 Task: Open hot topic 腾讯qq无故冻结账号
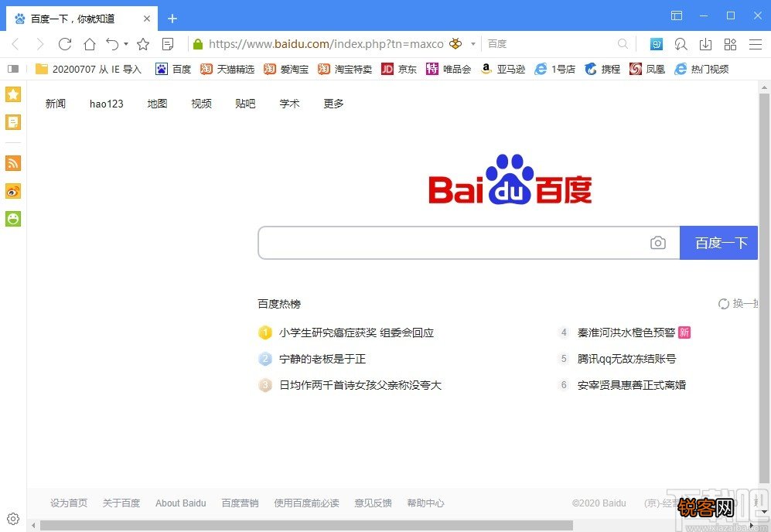627,359
